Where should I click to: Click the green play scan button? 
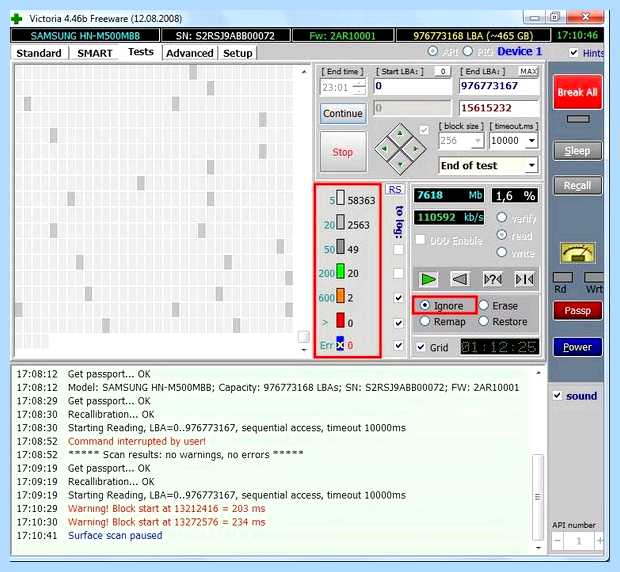click(x=428, y=279)
